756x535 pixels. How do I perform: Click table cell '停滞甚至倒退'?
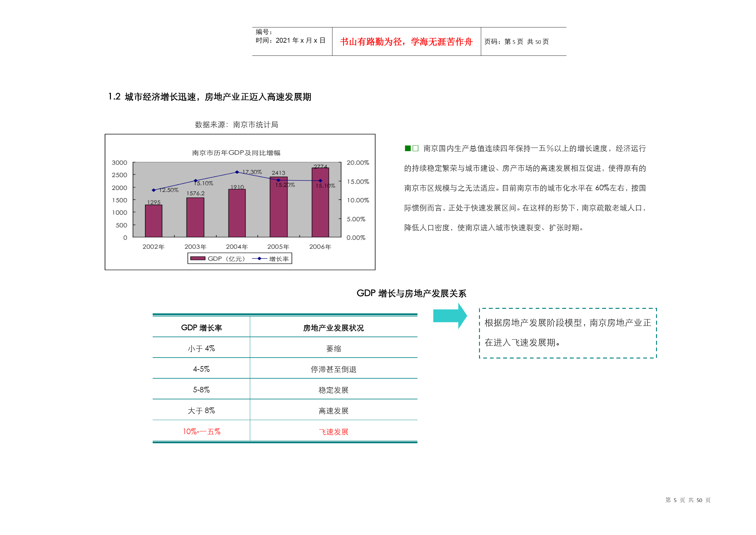click(334, 369)
